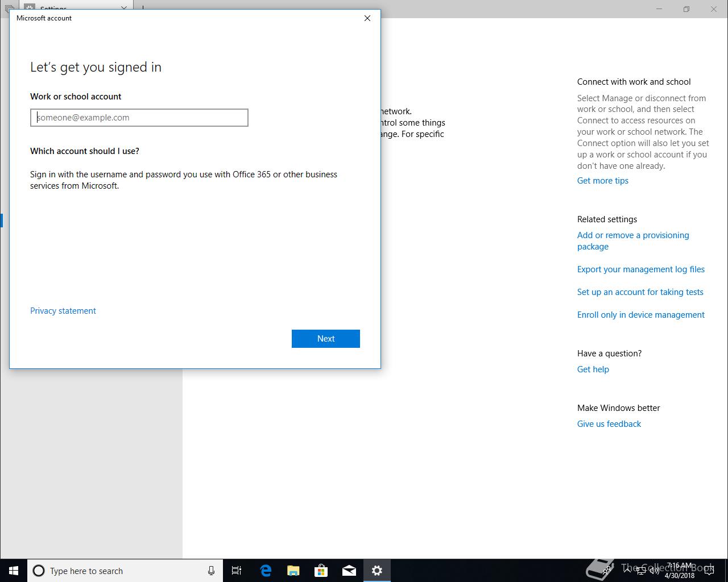Open Set up an account for taking tests
728x582 pixels.
tap(640, 292)
